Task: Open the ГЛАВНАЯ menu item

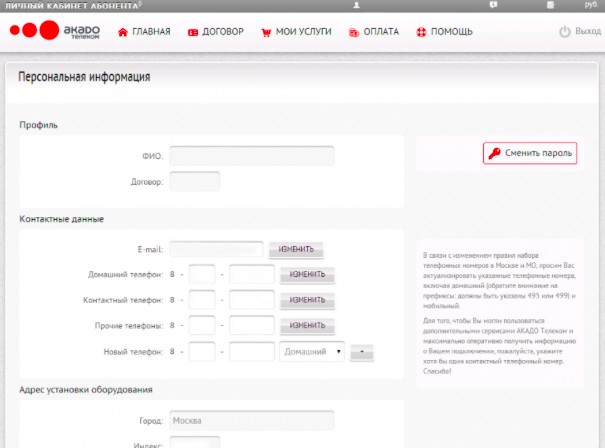Action: 144,32
